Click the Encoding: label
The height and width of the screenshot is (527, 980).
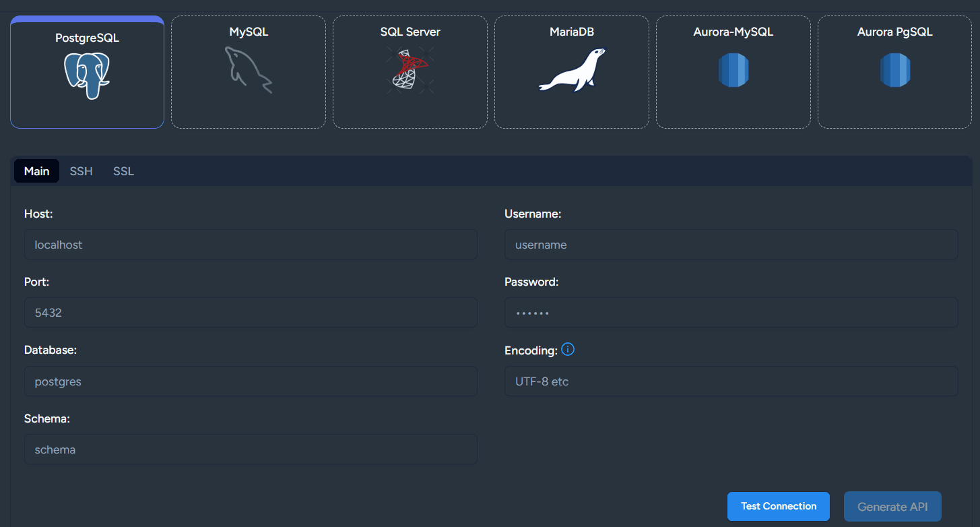coord(531,350)
